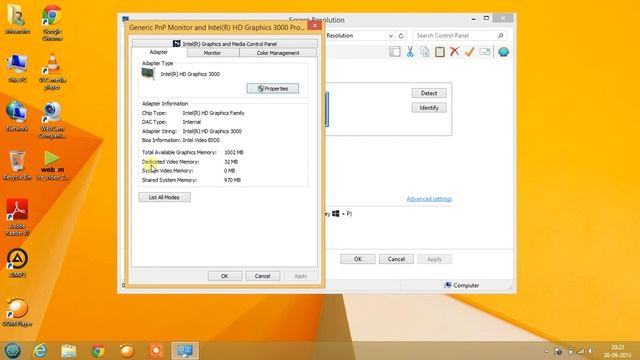Click the 'Intel Video BIOS' text

tap(201, 140)
